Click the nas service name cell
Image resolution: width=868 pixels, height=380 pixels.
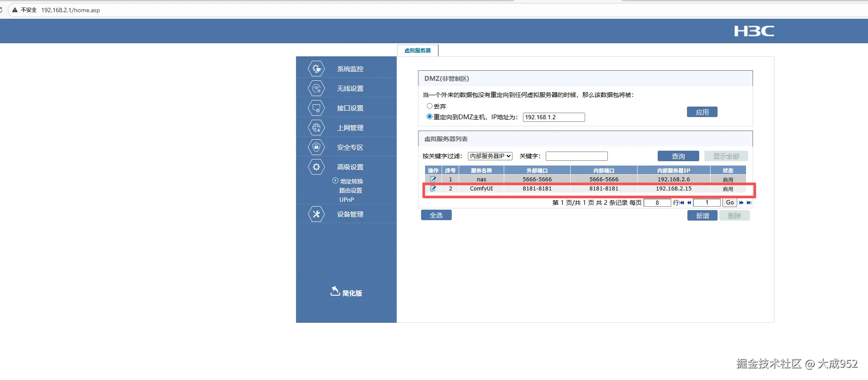click(481, 179)
